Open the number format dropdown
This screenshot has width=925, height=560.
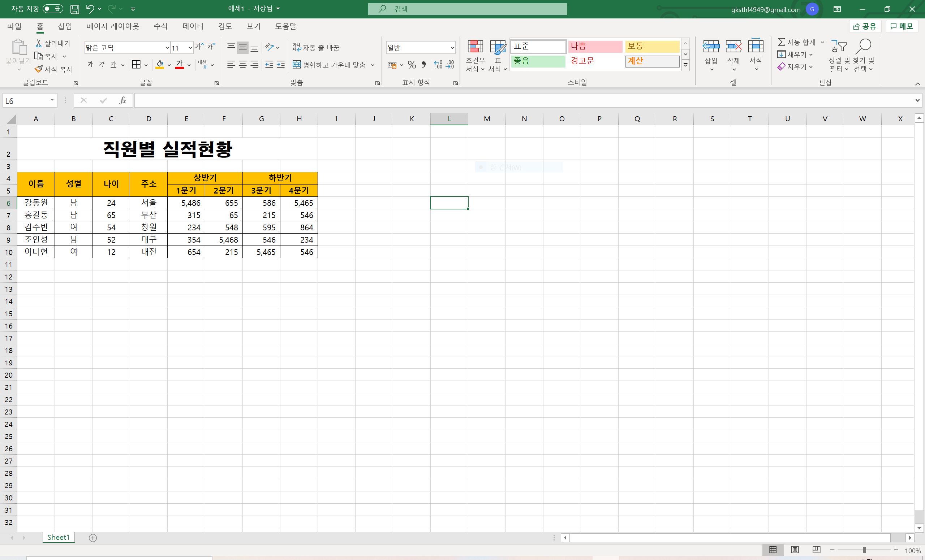(x=452, y=48)
